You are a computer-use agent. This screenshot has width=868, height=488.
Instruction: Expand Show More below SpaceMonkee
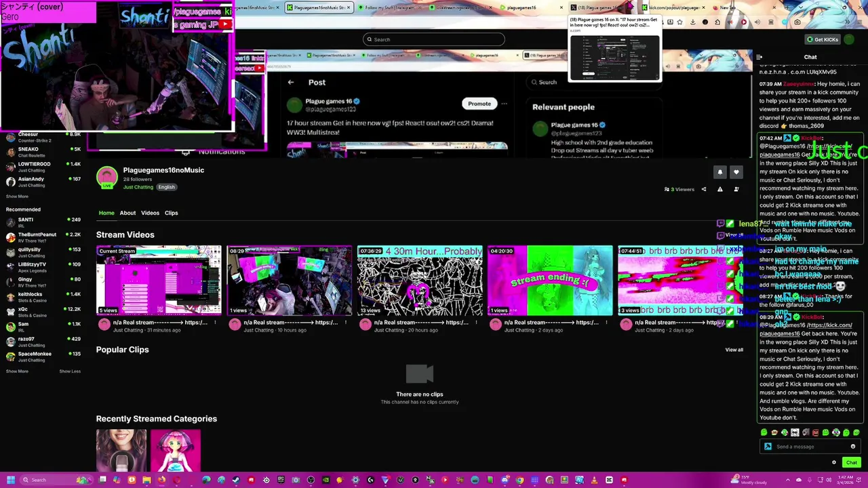(17, 371)
